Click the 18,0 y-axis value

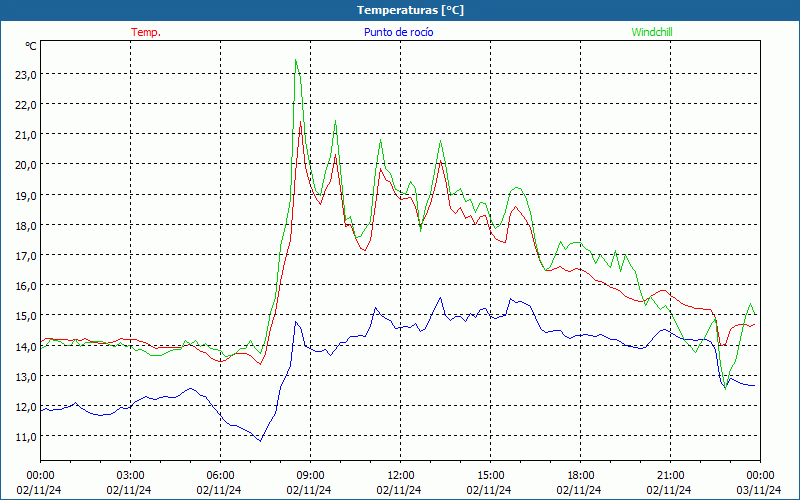coord(24,226)
